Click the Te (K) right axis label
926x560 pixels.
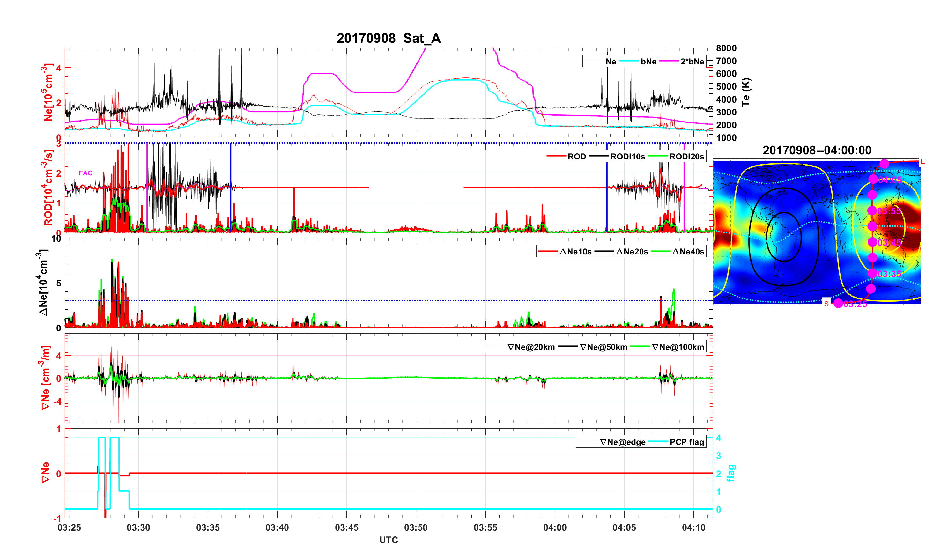(746, 92)
